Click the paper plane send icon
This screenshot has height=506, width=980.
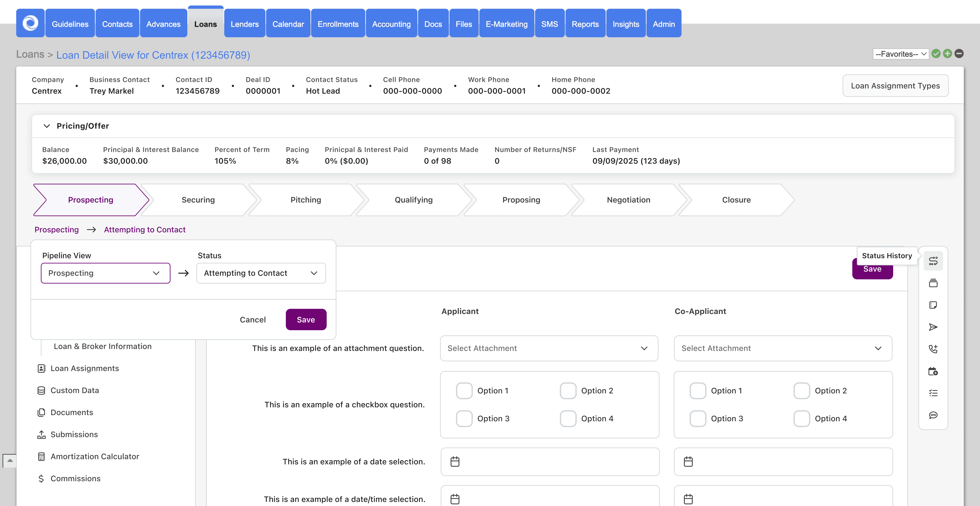[x=933, y=327]
